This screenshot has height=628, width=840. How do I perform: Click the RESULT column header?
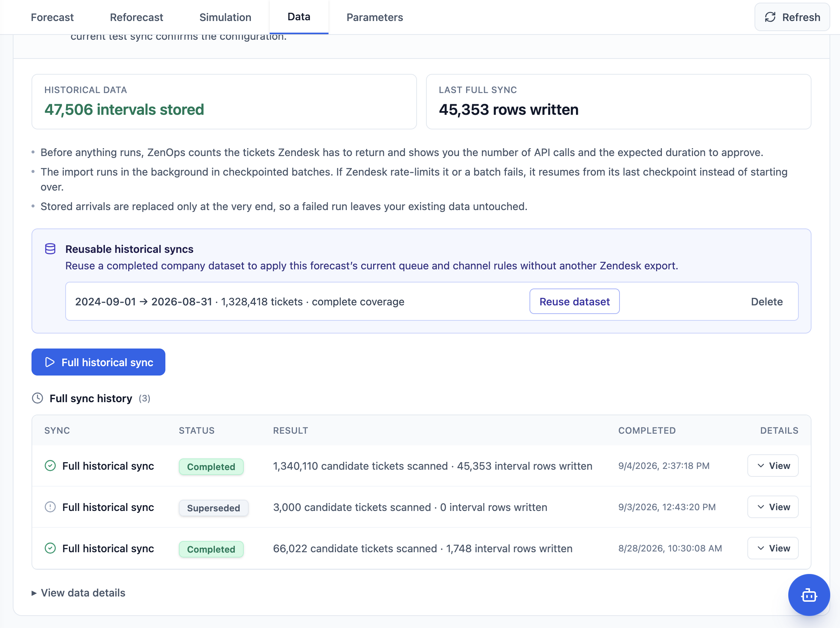pyautogui.click(x=291, y=430)
